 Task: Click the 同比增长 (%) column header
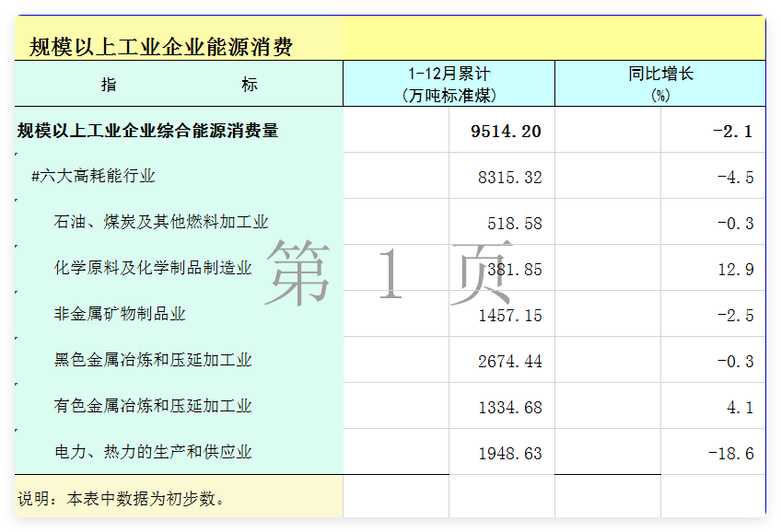point(659,84)
